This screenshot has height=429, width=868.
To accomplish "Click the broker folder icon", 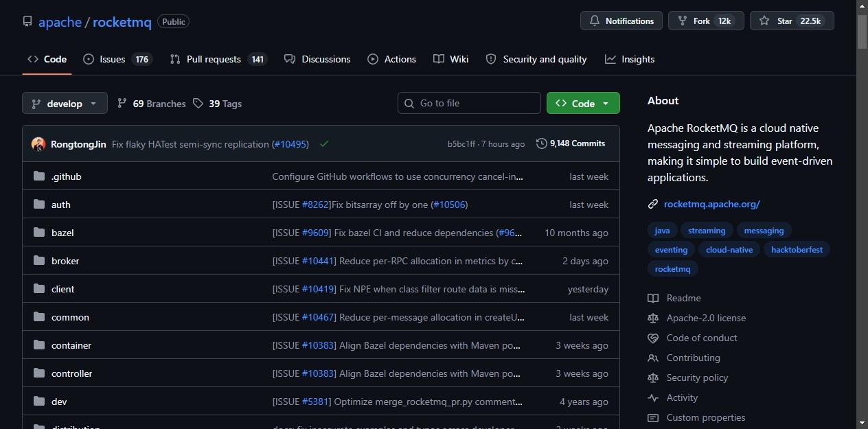I will pyautogui.click(x=39, y=261).
